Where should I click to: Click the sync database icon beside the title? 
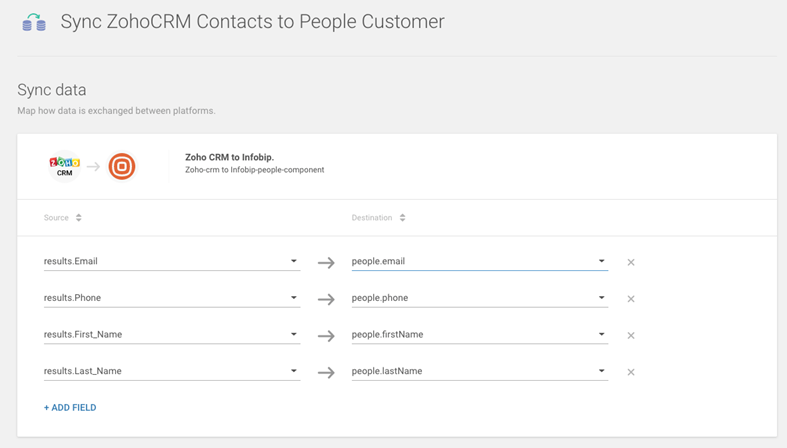[34, 22]
